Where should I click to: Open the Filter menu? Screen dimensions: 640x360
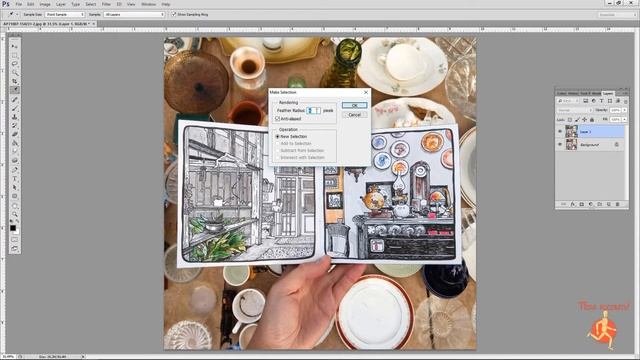click(106, 4)
